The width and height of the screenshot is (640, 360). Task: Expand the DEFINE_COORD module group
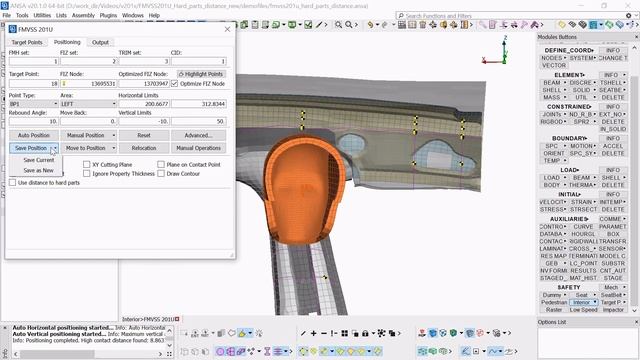[569, 50]
